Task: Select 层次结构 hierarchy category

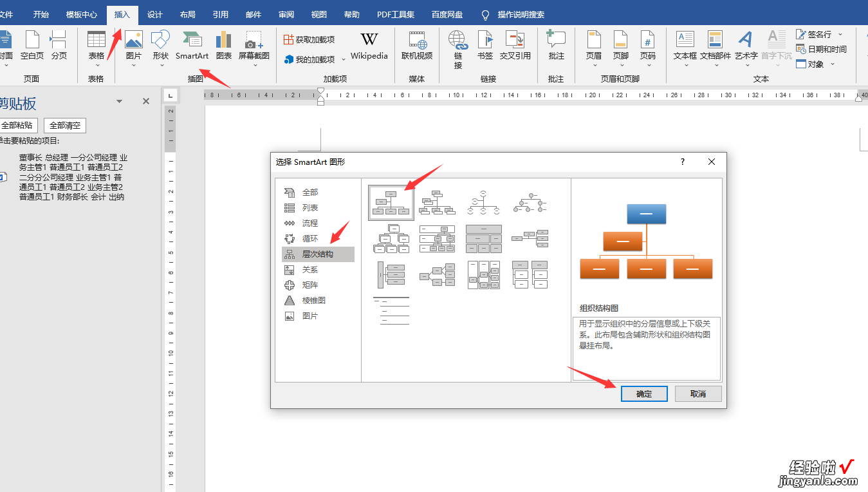Action: [x=318, y=254]
